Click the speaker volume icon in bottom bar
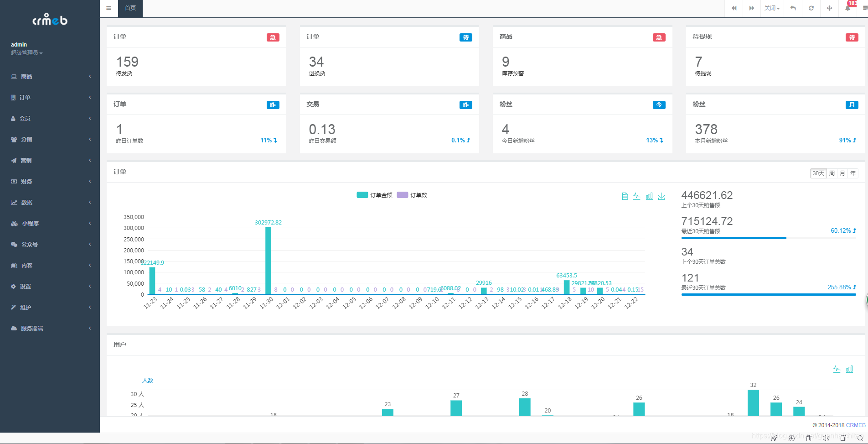The image size is (868, 444). (826, 438)
